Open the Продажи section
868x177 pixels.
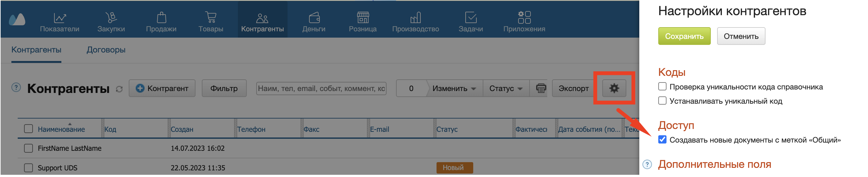pyautogui.click(x=161, y=22)
